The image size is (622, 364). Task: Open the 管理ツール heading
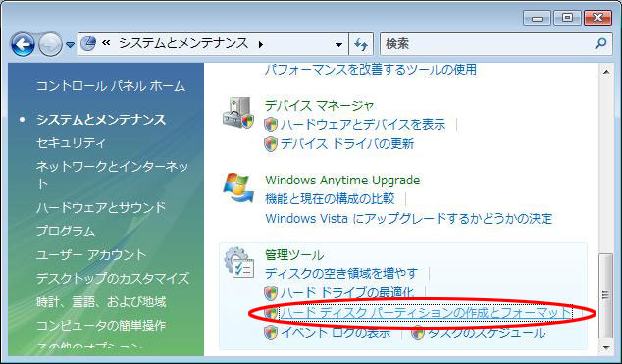[294, 255]
